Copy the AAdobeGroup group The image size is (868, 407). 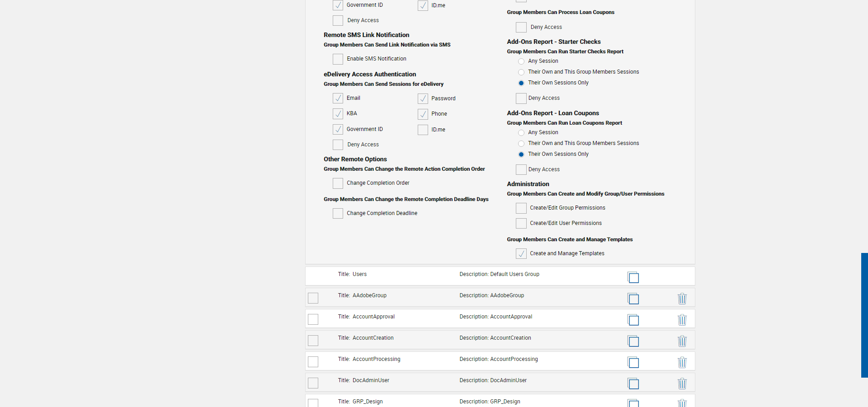pyautogui.click(x=633, y=299)
